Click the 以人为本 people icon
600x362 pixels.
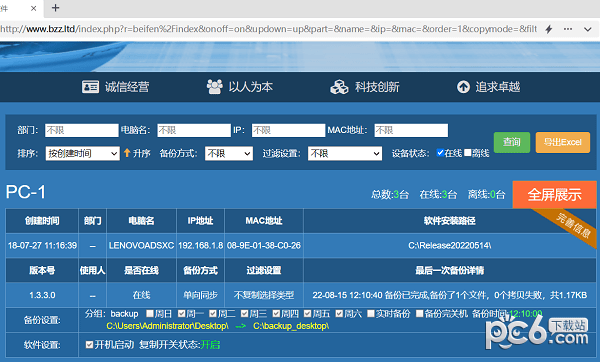pos(215,87)
